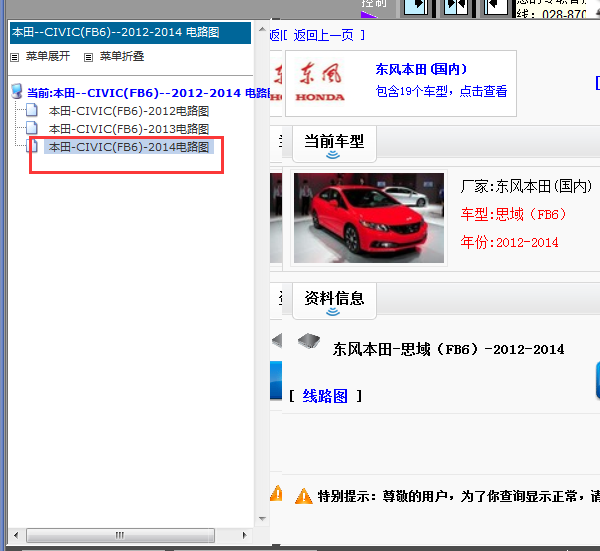Open 东风本田 (国内) brand link
Viewport: 600px width, 551px height.
tap(421, 69)
